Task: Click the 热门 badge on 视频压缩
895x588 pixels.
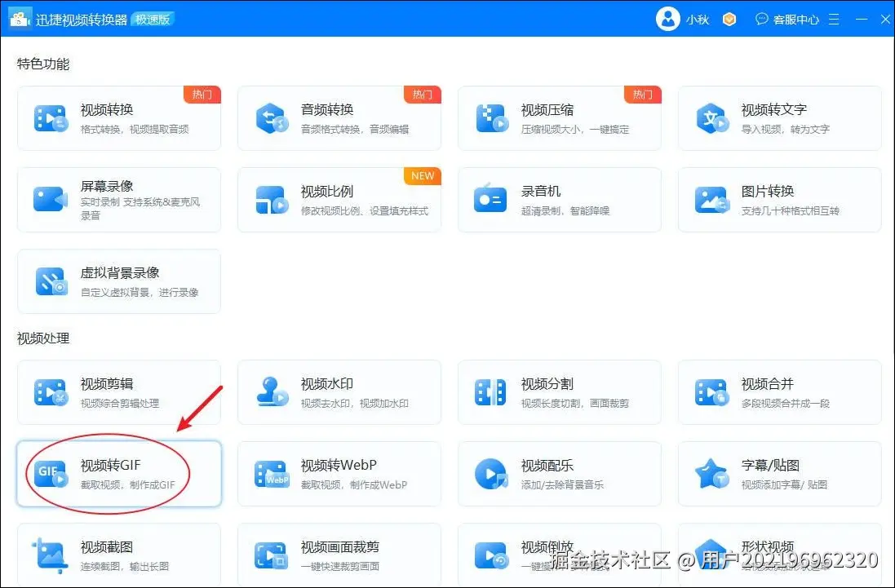Action: [x=643, y=94]
